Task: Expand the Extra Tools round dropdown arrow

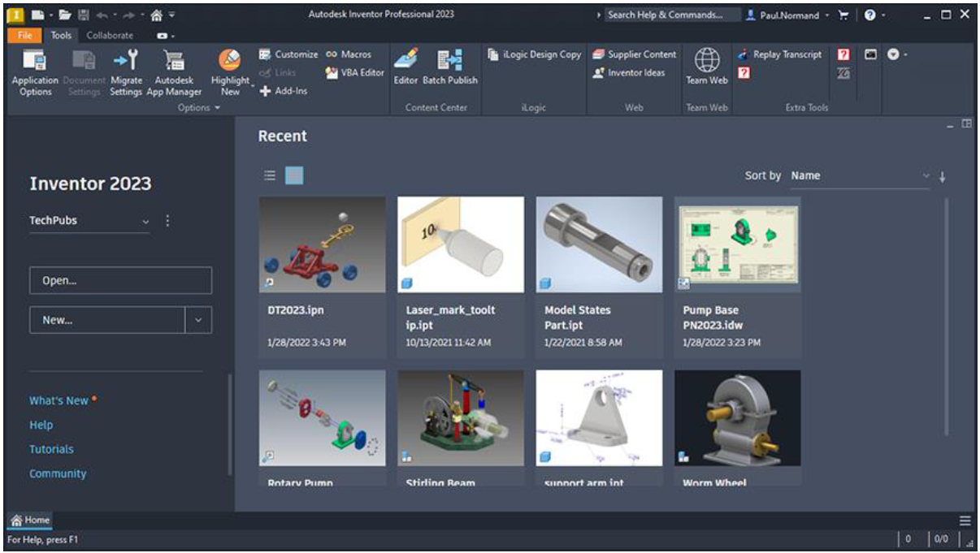Action: coord(896,54)
